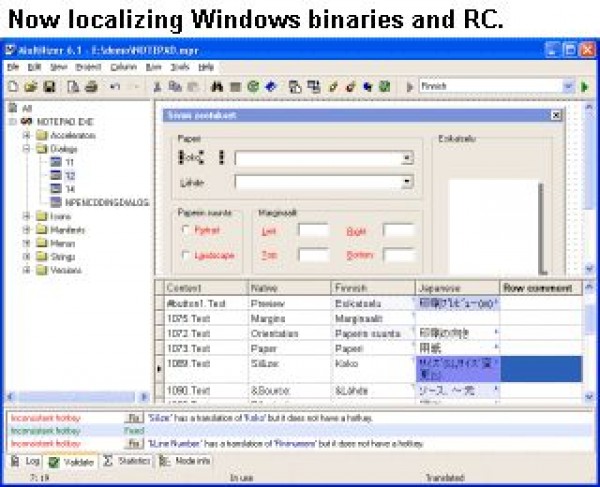600x487 pixels.
Task: Switch to the Node info tab
Action: [185, 461]
